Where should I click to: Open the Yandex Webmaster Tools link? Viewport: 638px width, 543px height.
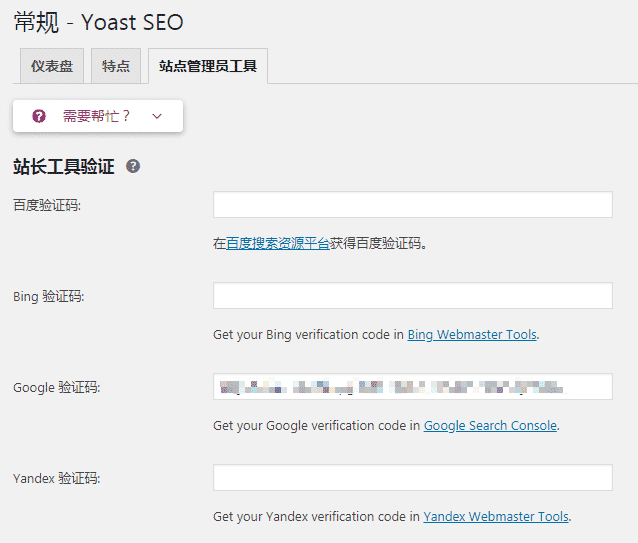pyautogui.click(x=496, y=517)
